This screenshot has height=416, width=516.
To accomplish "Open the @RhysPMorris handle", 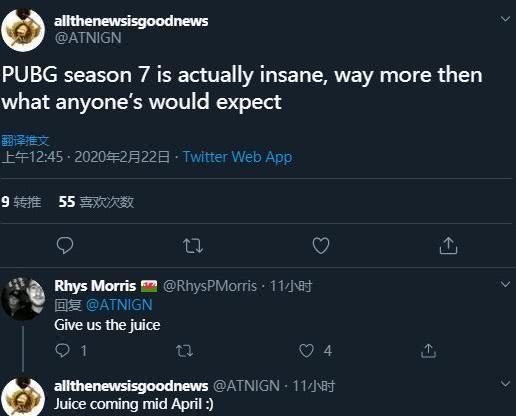I will click(x=210, y=286).
